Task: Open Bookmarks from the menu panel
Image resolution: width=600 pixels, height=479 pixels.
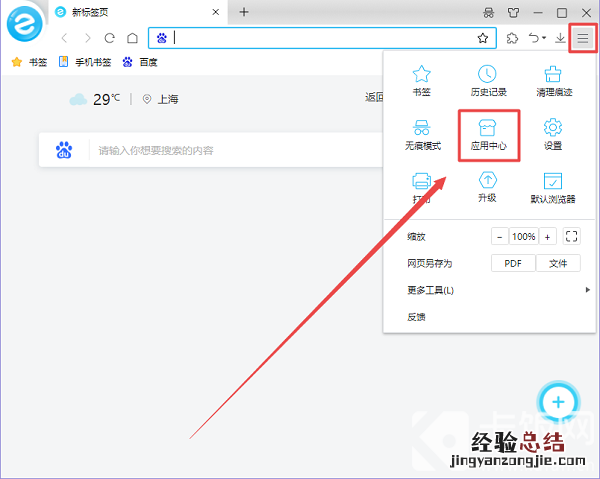Action: 421,81
